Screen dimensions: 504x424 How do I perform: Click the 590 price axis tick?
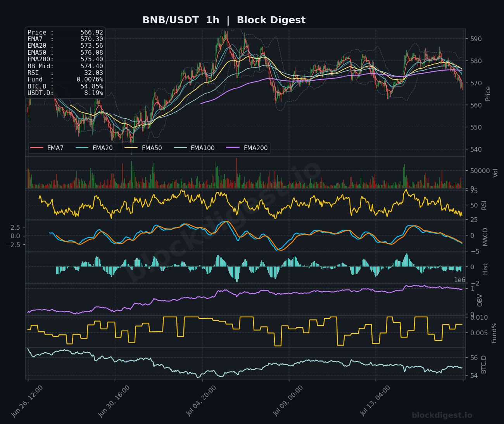pyautogui.click(x=475, y=39)
